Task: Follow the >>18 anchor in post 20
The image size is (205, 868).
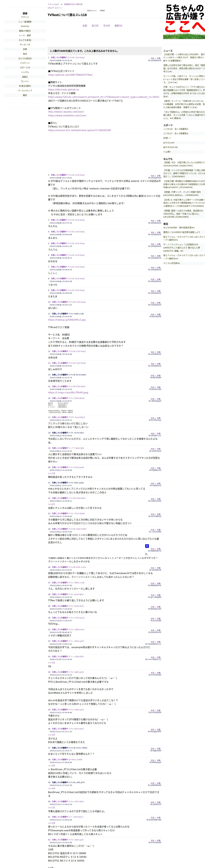Action: (x=51, y=473)
